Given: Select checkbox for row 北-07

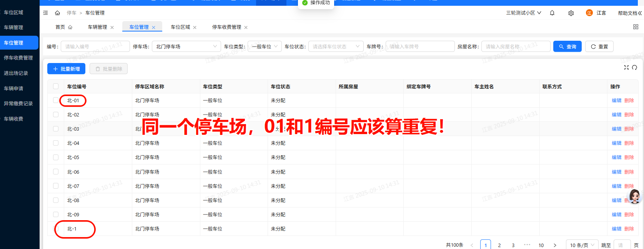Looking at the screenshot, I should pyautogui.click(x=56, y=186).
